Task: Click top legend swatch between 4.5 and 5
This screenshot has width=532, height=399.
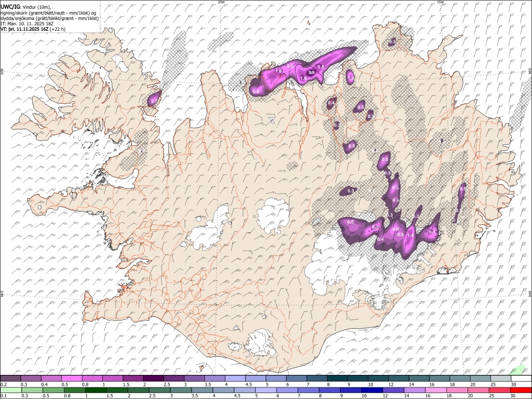Action: 256,378
